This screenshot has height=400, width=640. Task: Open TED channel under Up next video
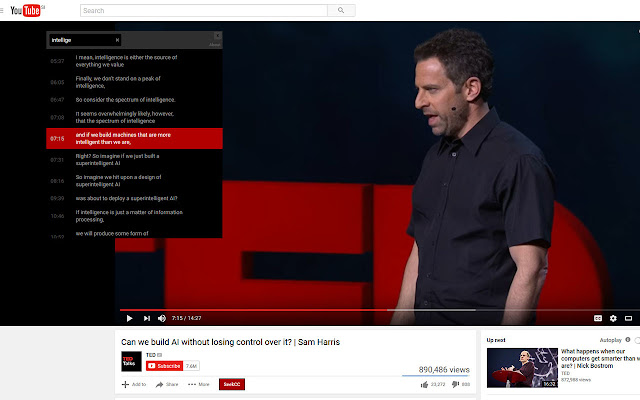[x=565, y=373]
